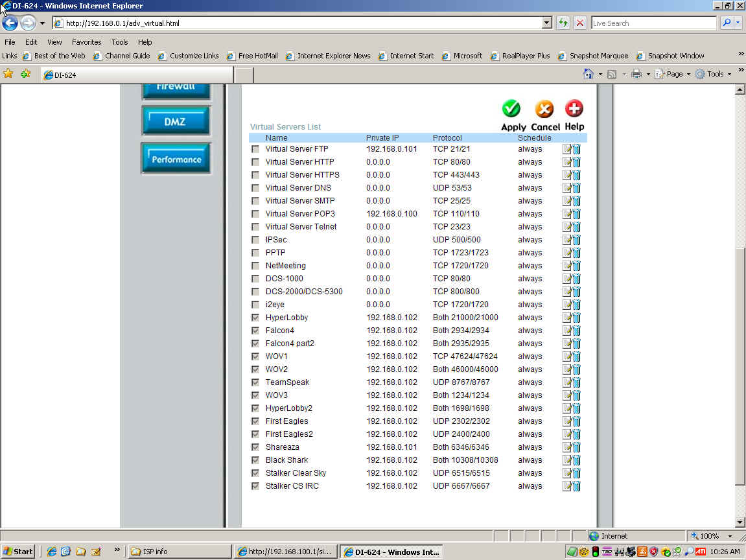
Task: Click the DMZ sidebar button
Action: pyautogui.click(x=176, y=121)
